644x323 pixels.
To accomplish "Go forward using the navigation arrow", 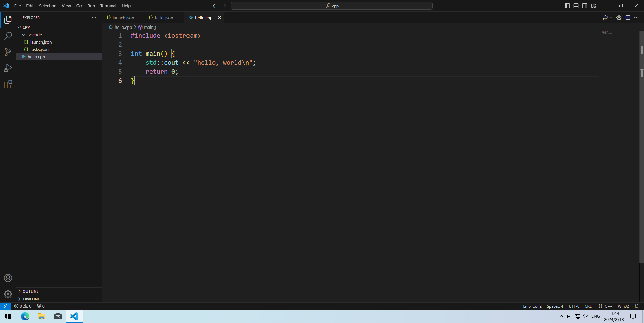I will [x=224, y=6].
